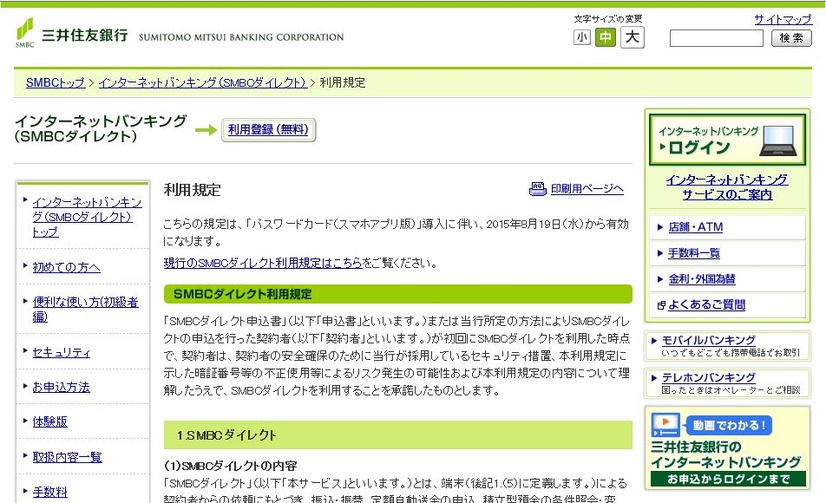Viewport: 826px width, 503px height.
Task: Click the 利用規定 breadcrumb text
Action: point(342,83)
